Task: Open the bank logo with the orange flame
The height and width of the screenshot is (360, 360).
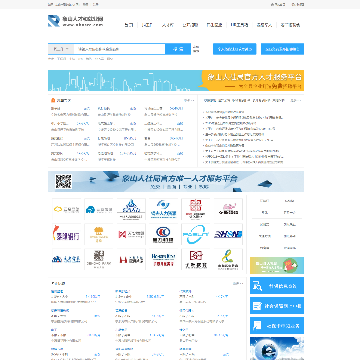Action: pos(66,234)
